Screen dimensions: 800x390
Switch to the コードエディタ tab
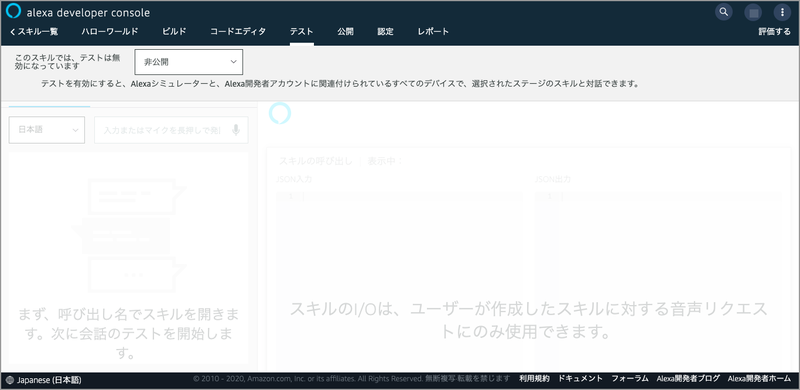pos(238,32)
